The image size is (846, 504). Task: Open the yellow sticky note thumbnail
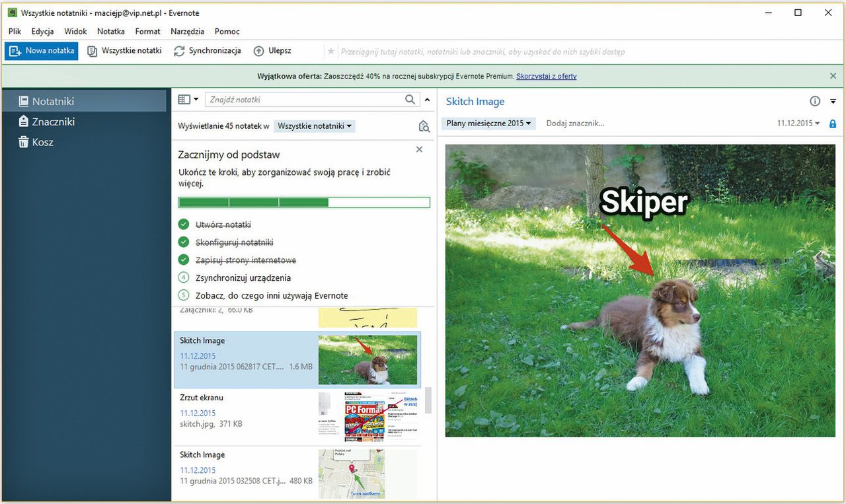tap(367, 318)
